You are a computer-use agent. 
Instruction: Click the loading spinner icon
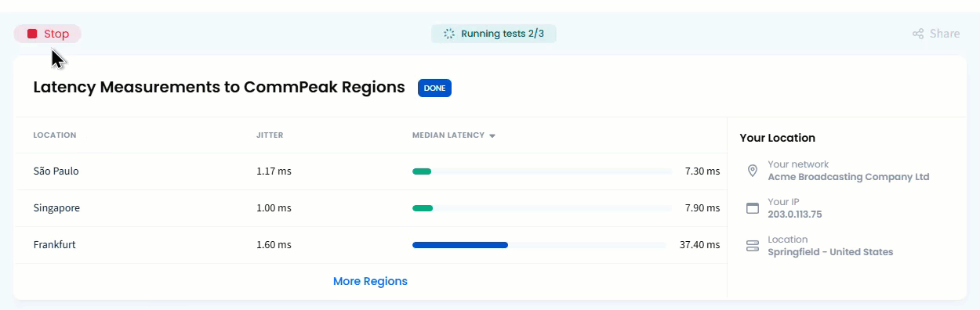449,34
